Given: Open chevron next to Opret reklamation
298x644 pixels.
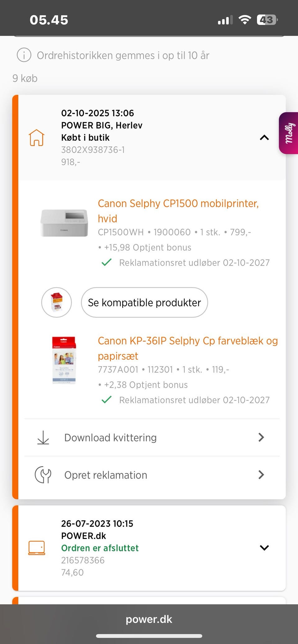Looking at the screenshot, I should [261, 475].
